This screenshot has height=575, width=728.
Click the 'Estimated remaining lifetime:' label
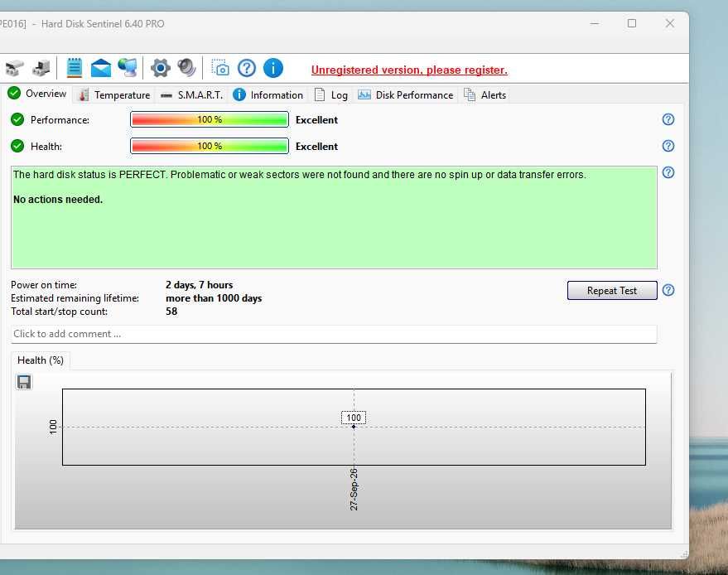click(x=75, y=298)
